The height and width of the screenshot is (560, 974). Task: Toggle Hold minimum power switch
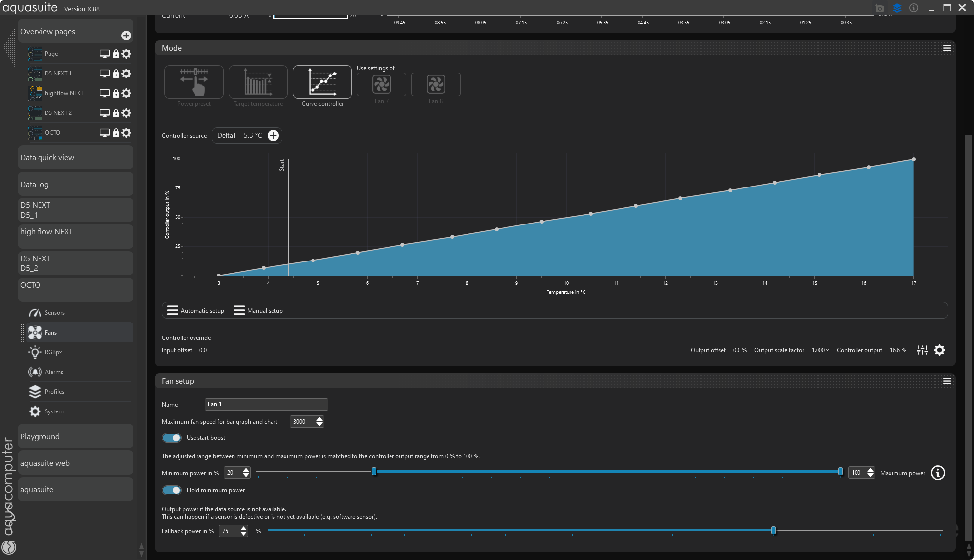pos(172,490)
